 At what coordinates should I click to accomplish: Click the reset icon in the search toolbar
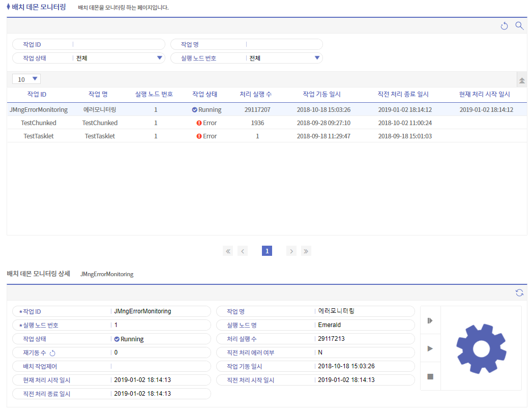tap(504, 26)
